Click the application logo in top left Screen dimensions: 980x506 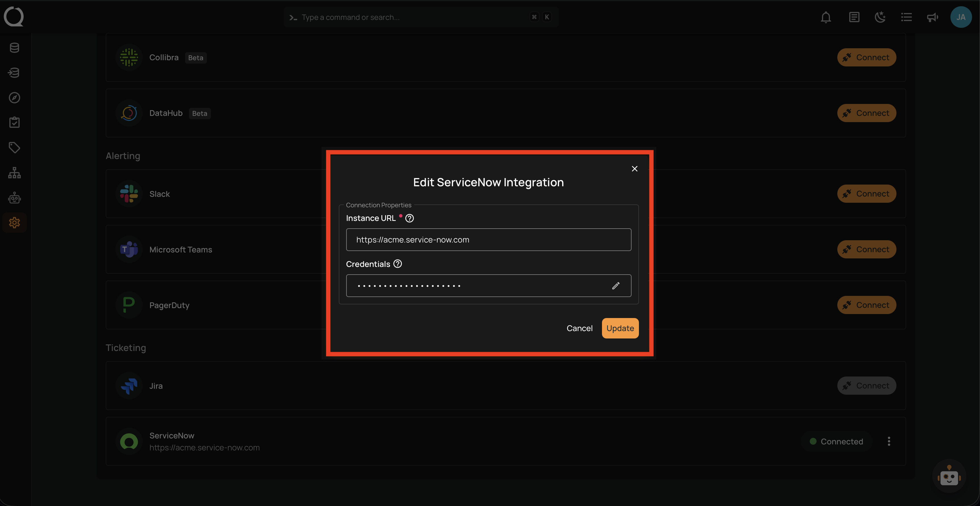point(14,17)
